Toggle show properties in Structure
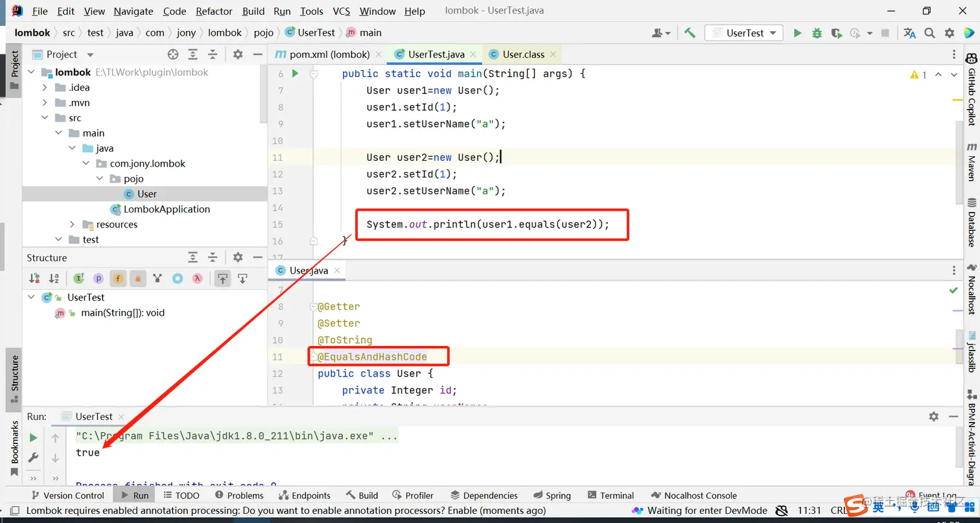 click(x=99, y=279)
